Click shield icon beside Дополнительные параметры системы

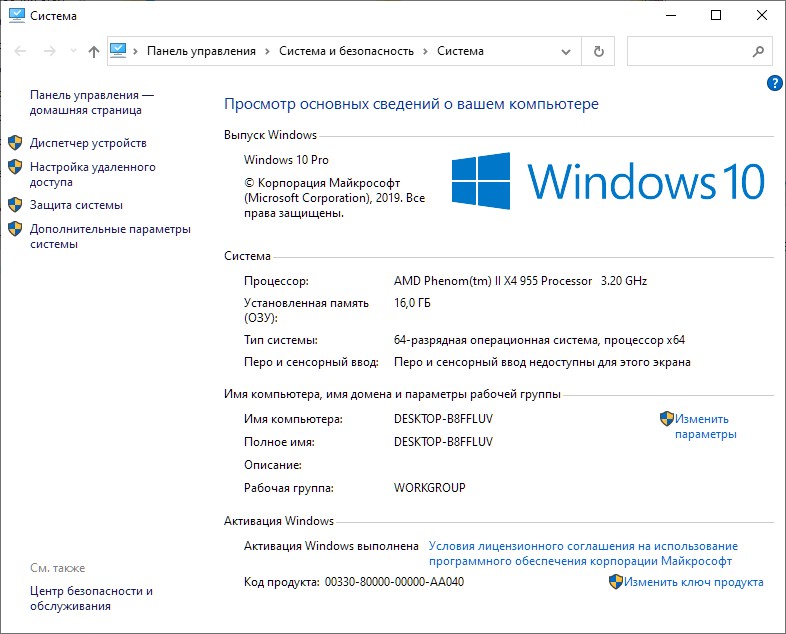coord(15,229)
